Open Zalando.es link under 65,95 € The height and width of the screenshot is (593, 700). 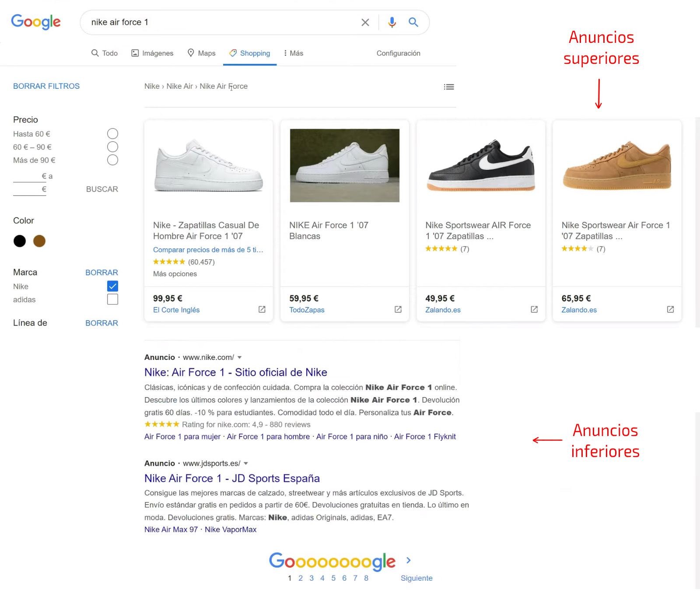tap(579, 310)
